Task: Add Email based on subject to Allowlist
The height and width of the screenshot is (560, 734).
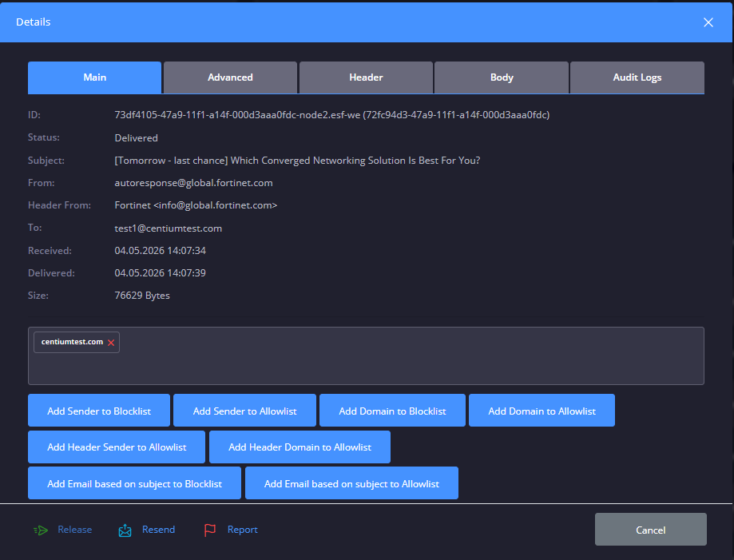Action: tap(351, 483)
